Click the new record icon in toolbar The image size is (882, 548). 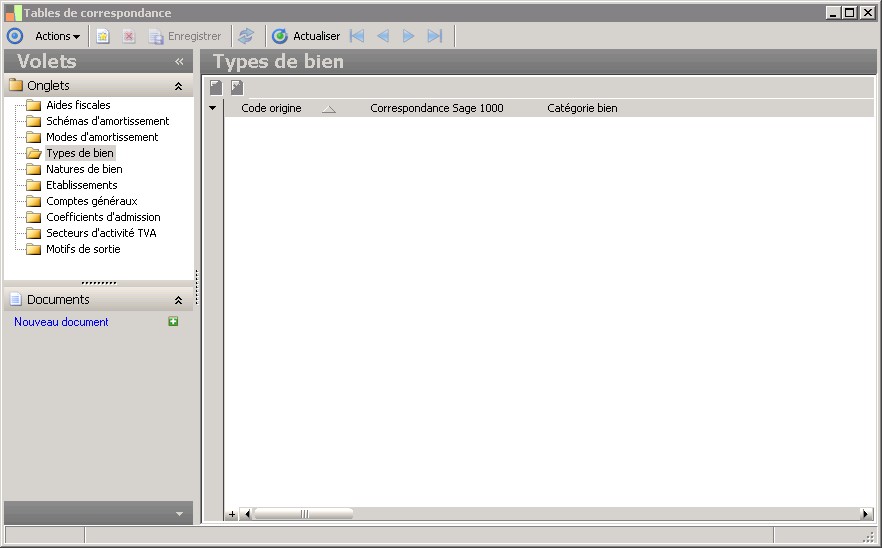click(102, 36)
